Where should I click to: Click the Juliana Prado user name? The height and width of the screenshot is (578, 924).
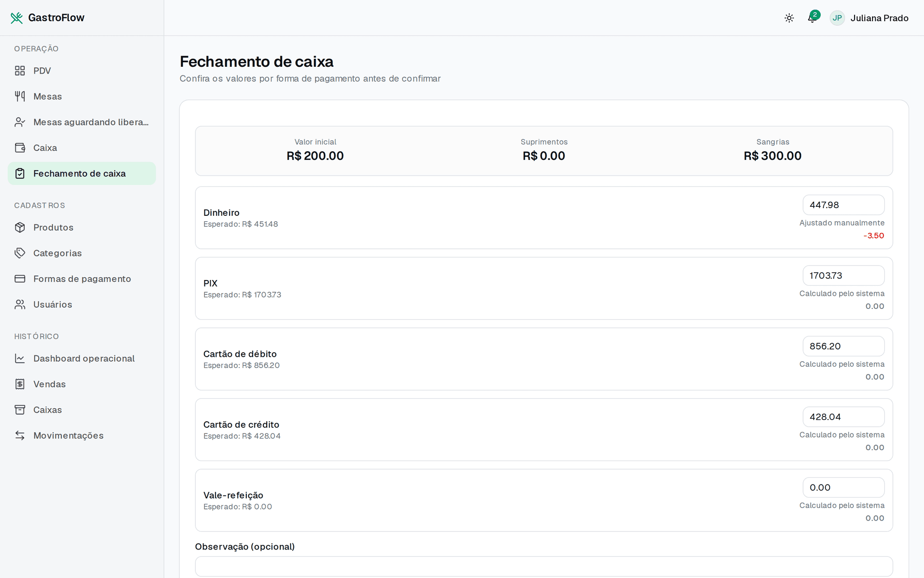click(879, 18)
